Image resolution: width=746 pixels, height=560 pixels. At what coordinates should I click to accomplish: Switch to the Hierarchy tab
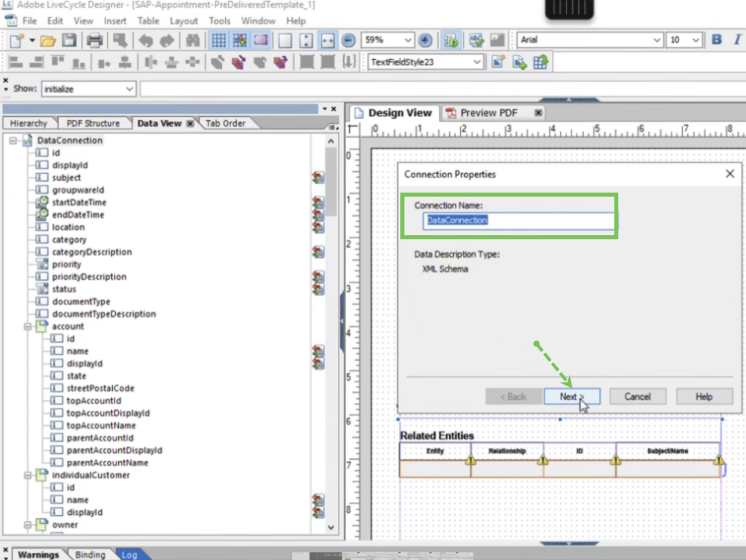coord(29,123)
